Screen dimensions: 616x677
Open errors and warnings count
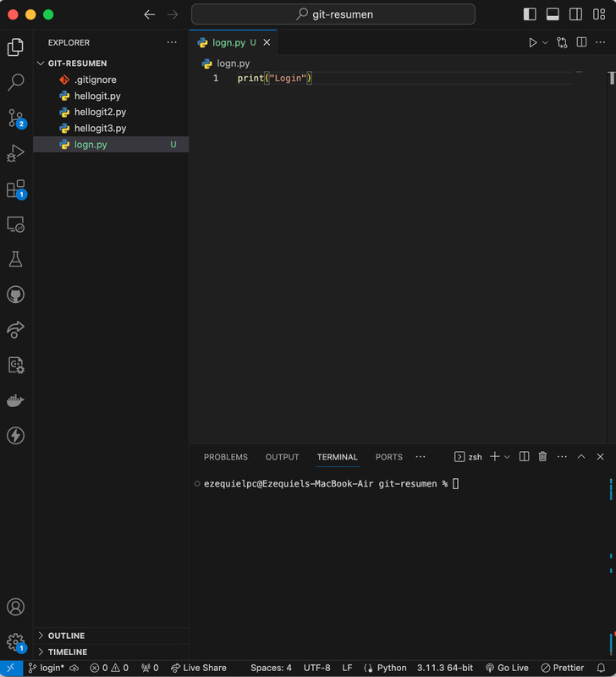[109, 668]
